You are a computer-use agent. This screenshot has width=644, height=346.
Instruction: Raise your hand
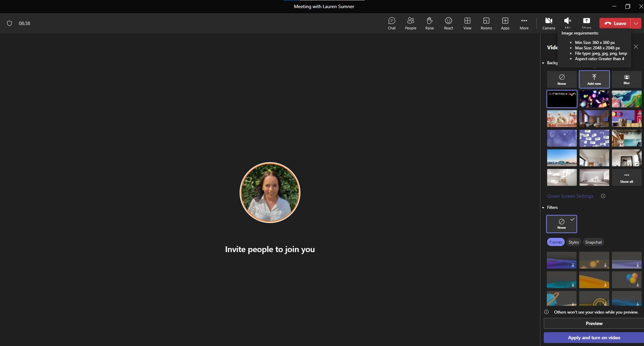429,23
